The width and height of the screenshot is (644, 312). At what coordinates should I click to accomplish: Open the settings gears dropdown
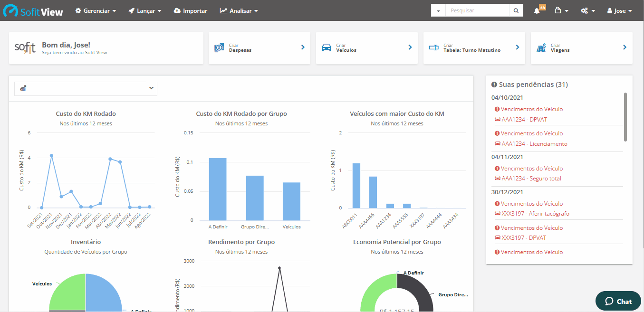click(x=588, y=10)
